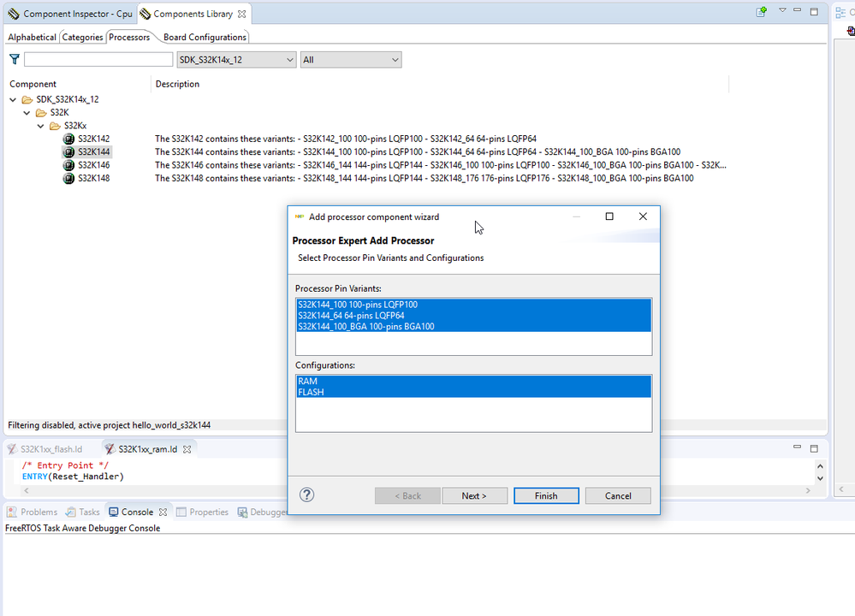The image size is (855, 616).
Task: Switch to the Properties view tab
Action: (202, 512)
